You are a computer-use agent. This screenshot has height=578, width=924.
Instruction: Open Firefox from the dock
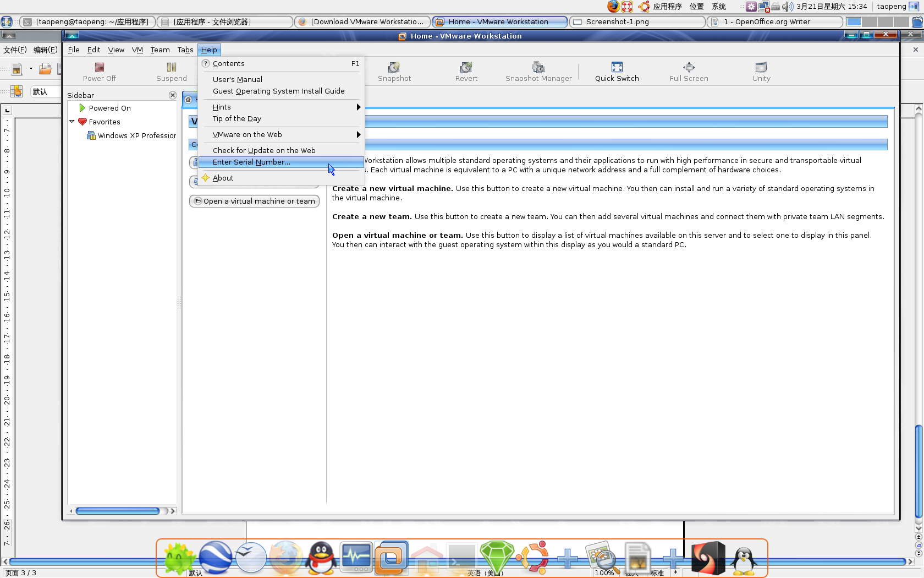286,558
